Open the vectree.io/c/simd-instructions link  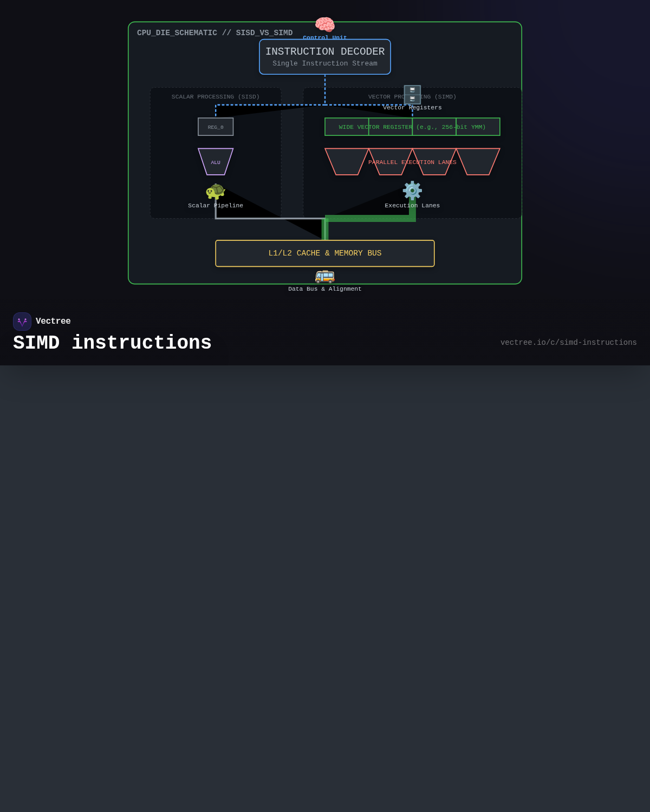[x=568, y=342]
